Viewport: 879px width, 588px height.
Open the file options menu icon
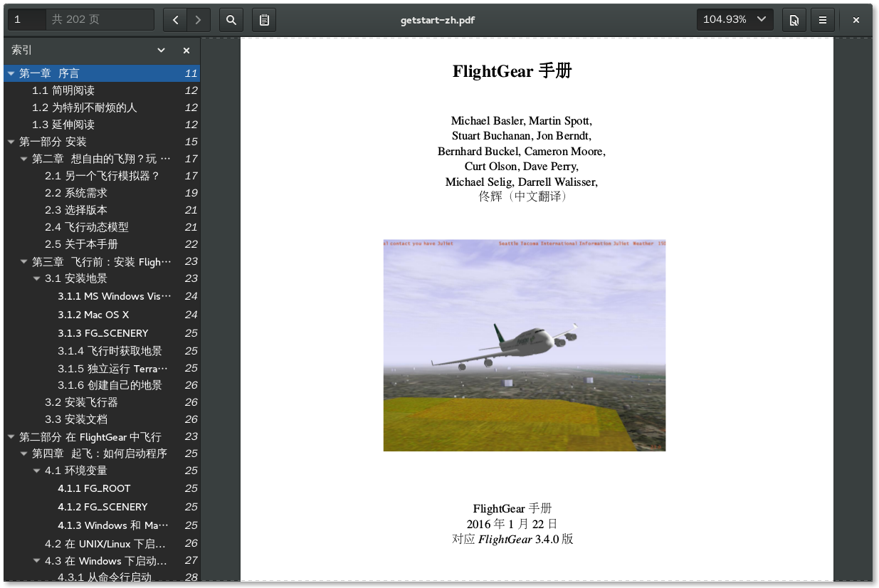click(794, 20)
